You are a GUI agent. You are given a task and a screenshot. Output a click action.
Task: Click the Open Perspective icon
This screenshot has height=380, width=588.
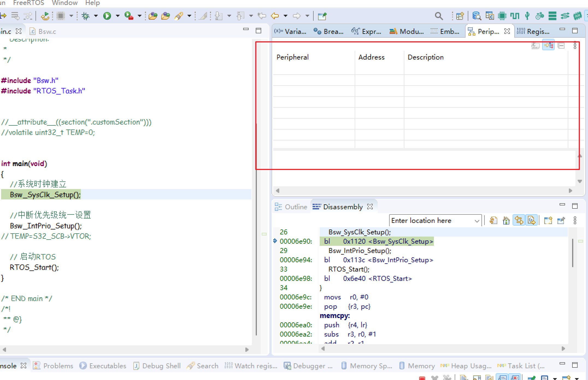(460, 16)
